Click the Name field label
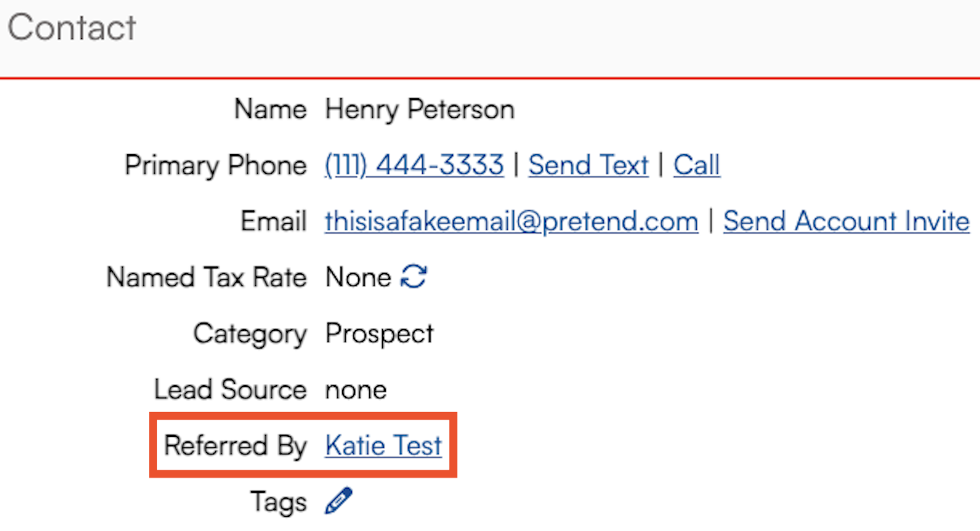The width and height of the screenshot is (980, 531). [270, 109]
